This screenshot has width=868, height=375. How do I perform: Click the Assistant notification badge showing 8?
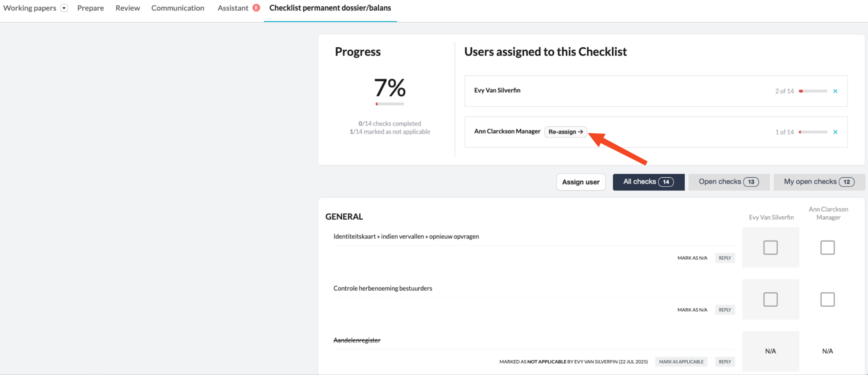pos(256,8)
